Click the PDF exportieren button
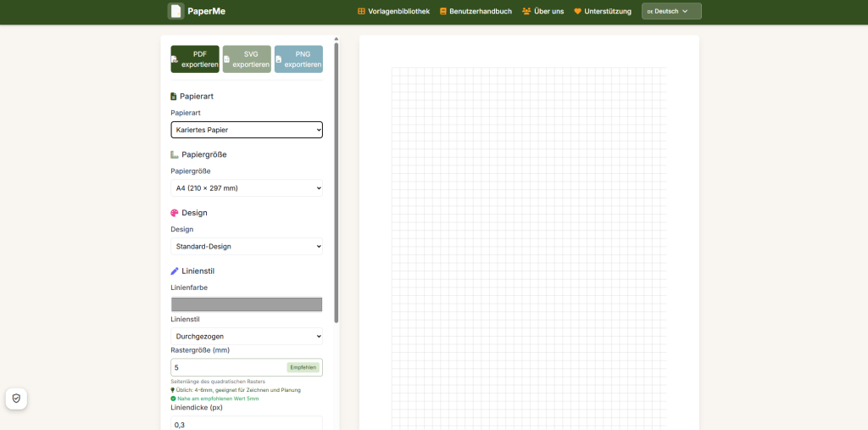Screen dimensions: 868x430 coord(195,59)
